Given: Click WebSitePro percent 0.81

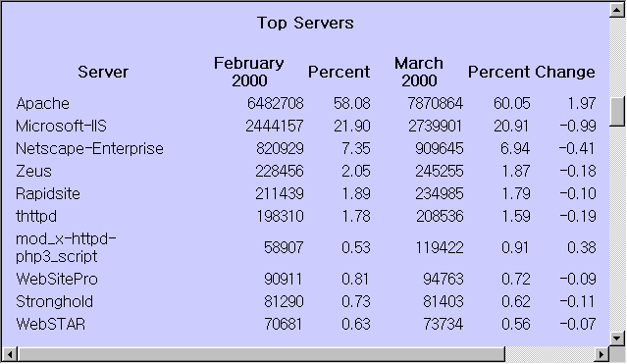Looking at the screenshot, I should coord(355,279).
